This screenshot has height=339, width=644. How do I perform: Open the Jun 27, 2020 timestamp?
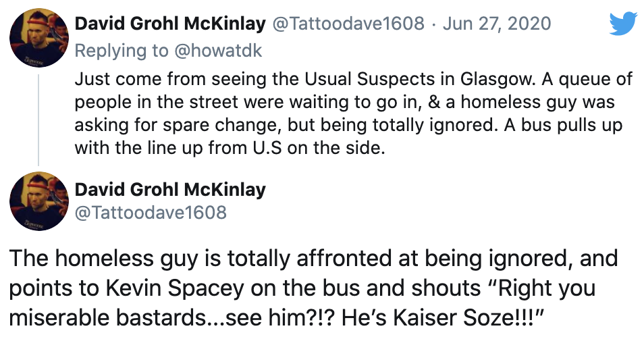[497, 24]
